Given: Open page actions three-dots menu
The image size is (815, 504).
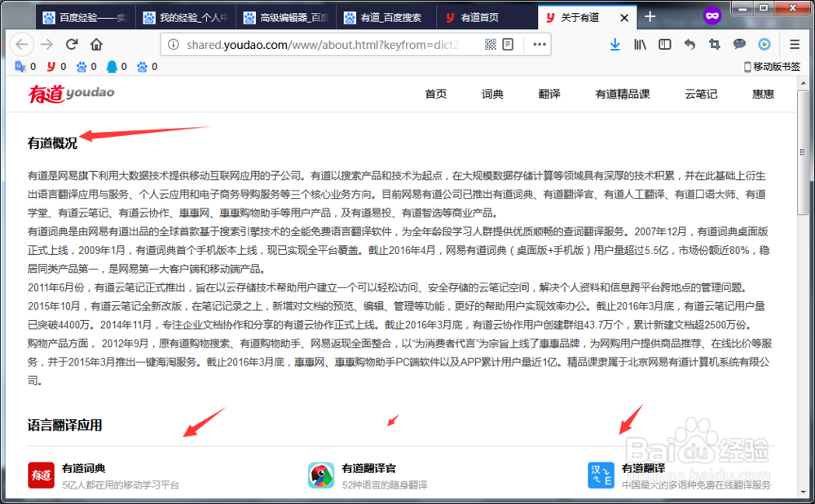Looking at the screenshot, I should 540,45.
